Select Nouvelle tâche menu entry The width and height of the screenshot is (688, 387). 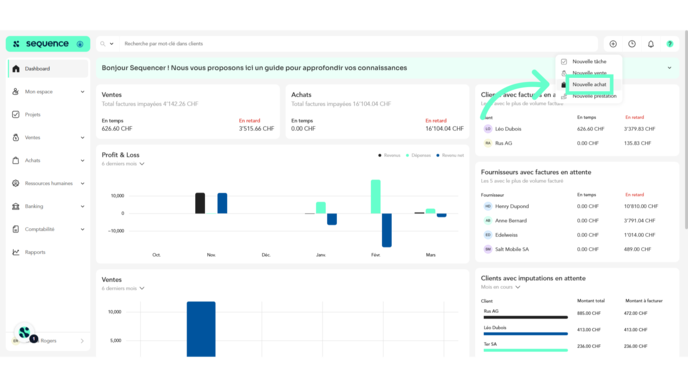point(589,61)
